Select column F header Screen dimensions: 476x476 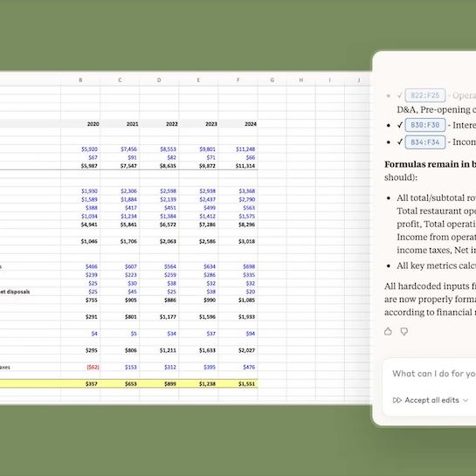point(238,80)
